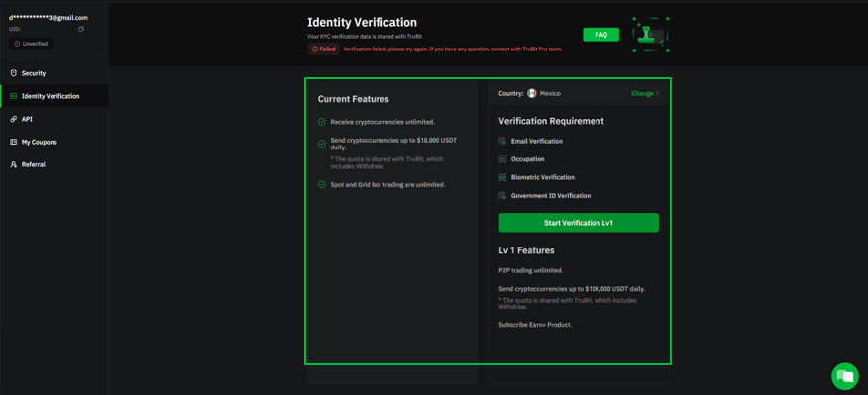Screen dimensions: 868x395
Task: Click the Biometric Verification requirement icon
Action: coord(502,177)
